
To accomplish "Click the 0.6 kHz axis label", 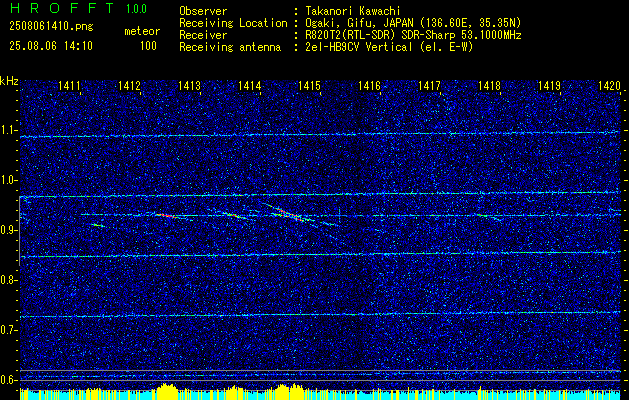I will coord(9,380).
